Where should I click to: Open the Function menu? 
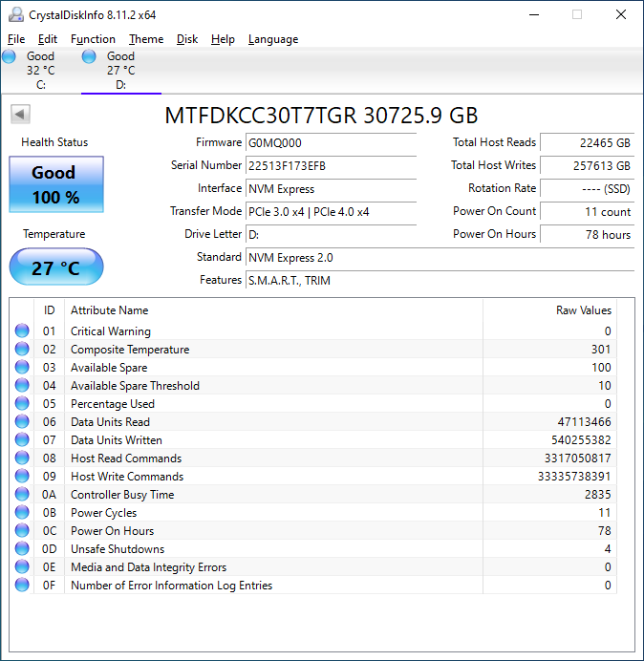93,39
